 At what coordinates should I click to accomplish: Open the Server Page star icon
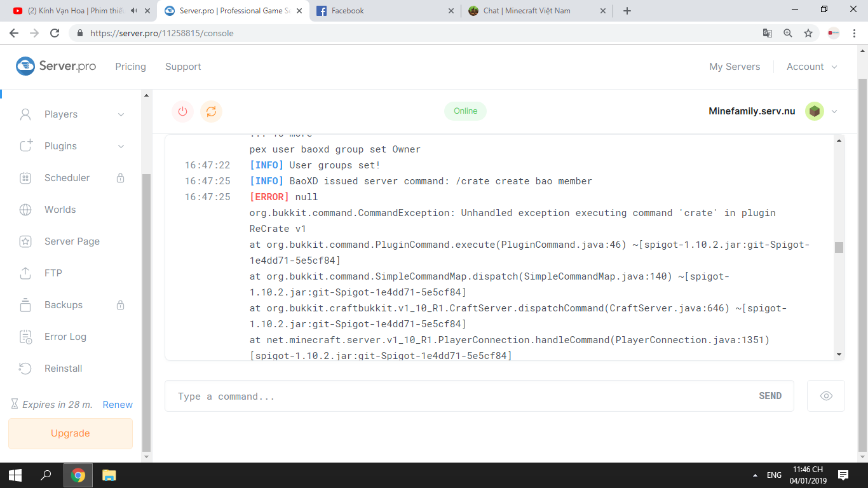click(x=25, y=241)
